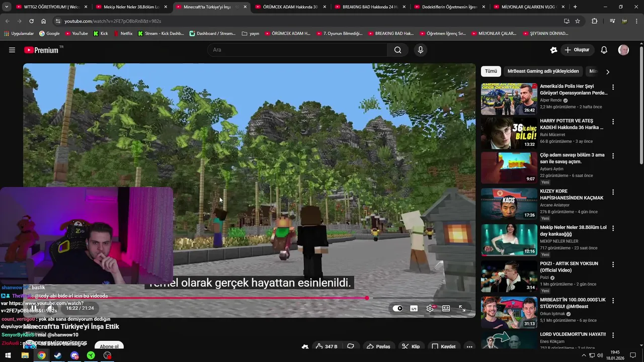
Task: Open options for KUZEY KORE HAPİSHANESİNDEN KAÇMAK video
Action: point(613,192)
